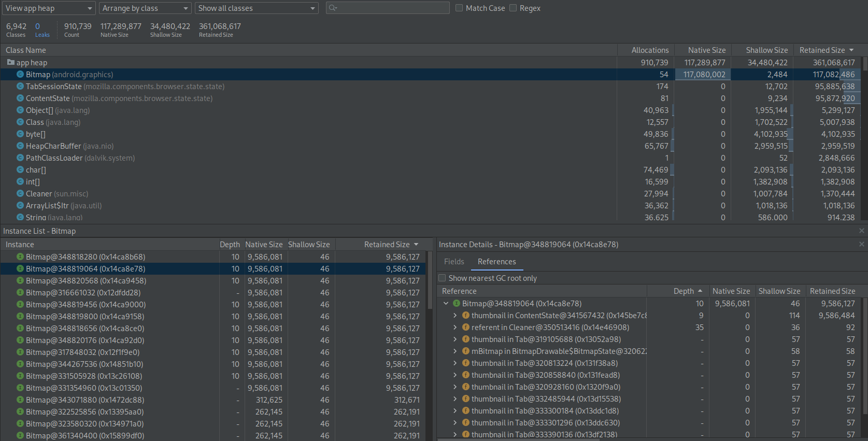Click icon of instance Bitmap@361340400
The image size is (868, 441).
pyautogui.click(x=20, y=435)
